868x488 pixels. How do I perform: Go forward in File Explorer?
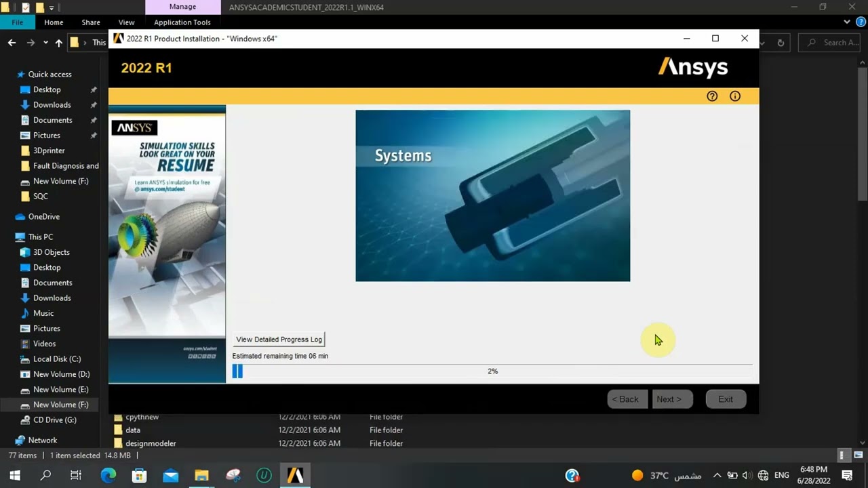(x=31, y=43)
